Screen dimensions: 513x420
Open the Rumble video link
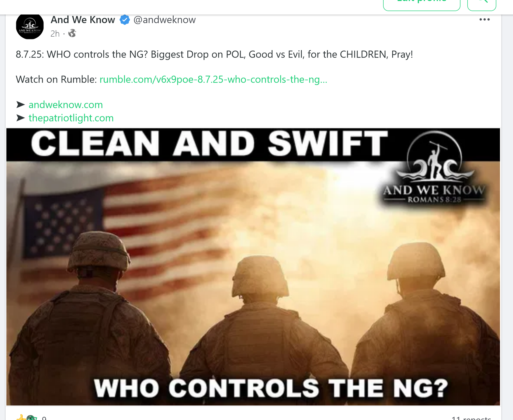[x=213, y=79]
